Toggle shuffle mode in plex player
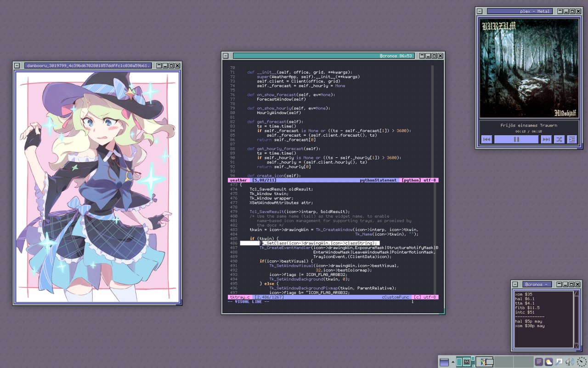The height and width of the screenshot is (368, 588). pos(559,139)
